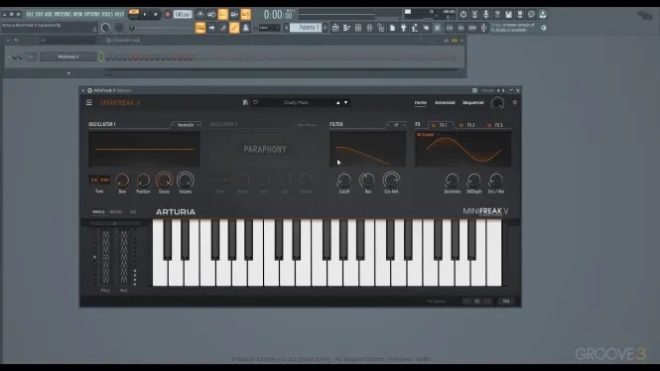Click the FX Dry/Wet knob

496,181
